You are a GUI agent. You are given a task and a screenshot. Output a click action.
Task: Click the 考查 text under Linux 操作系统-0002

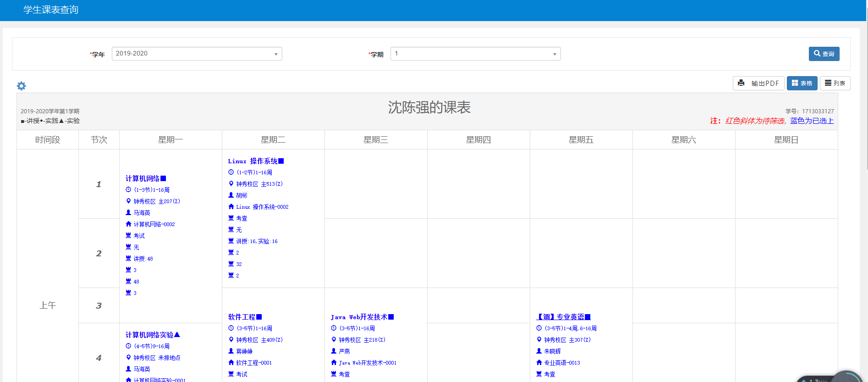coord(242,218)
